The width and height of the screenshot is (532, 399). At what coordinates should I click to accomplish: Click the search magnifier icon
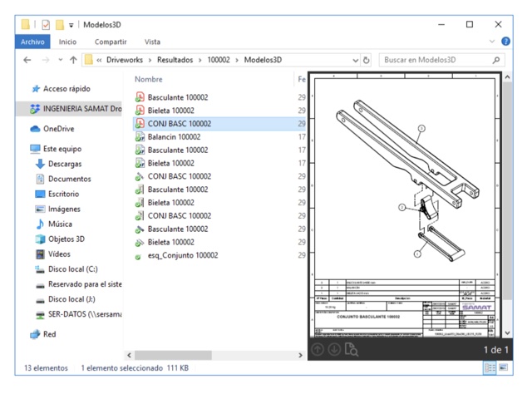tap(496, 60)
